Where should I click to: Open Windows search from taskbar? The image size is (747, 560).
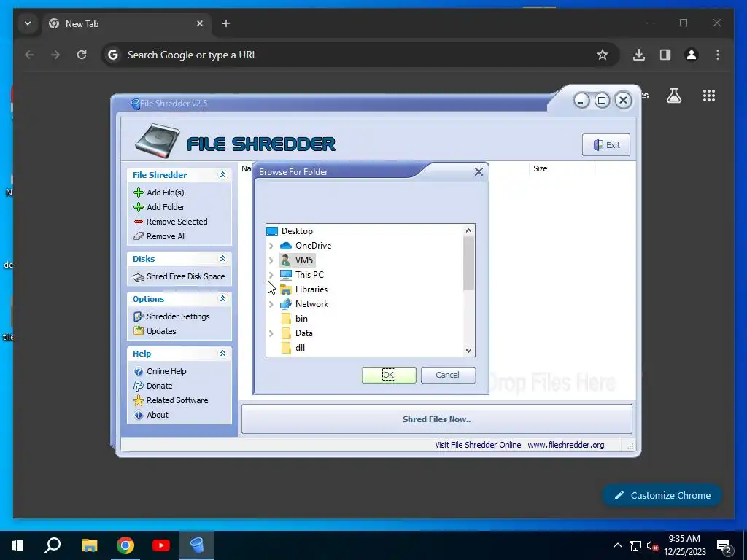coord(53,545)
